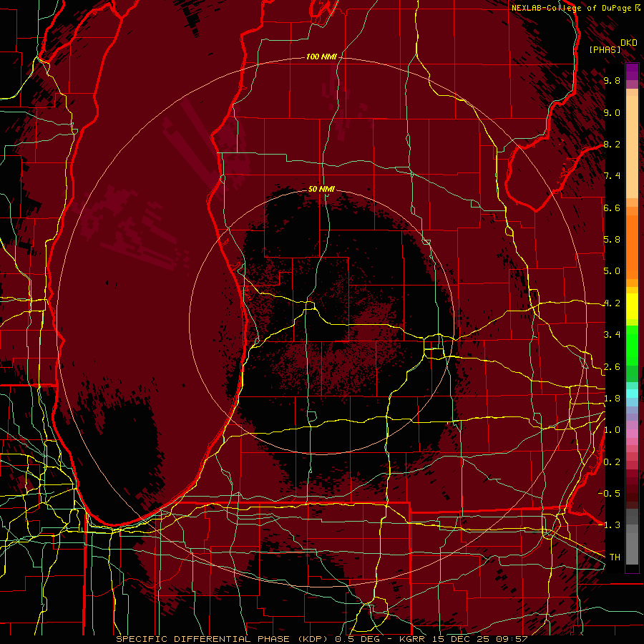Pick the purple band atop the color bar
Image resolution: width=644 pixels, height=644 pixels.
point(632,72)
